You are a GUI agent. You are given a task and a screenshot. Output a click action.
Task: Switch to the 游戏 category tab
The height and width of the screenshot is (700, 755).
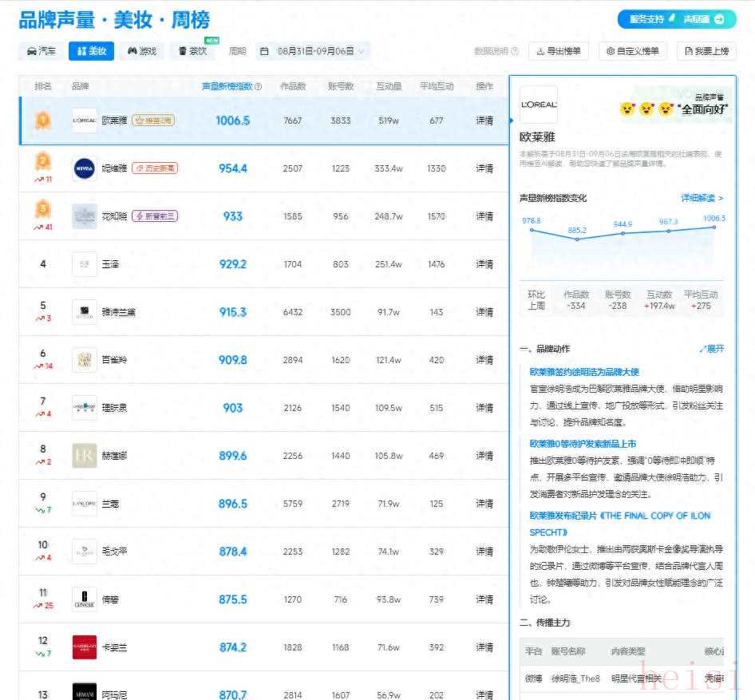tap(142, 51)
